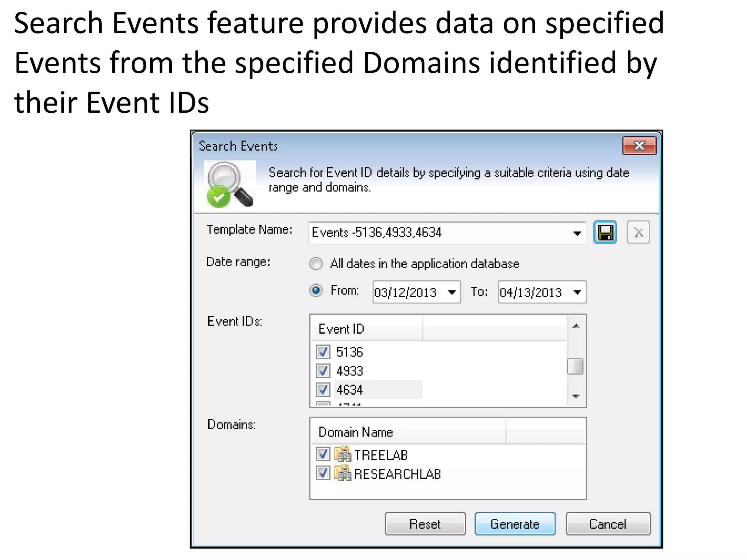Select the 4933 event row text
Viewport: 747px width, 560px height.
349,371
